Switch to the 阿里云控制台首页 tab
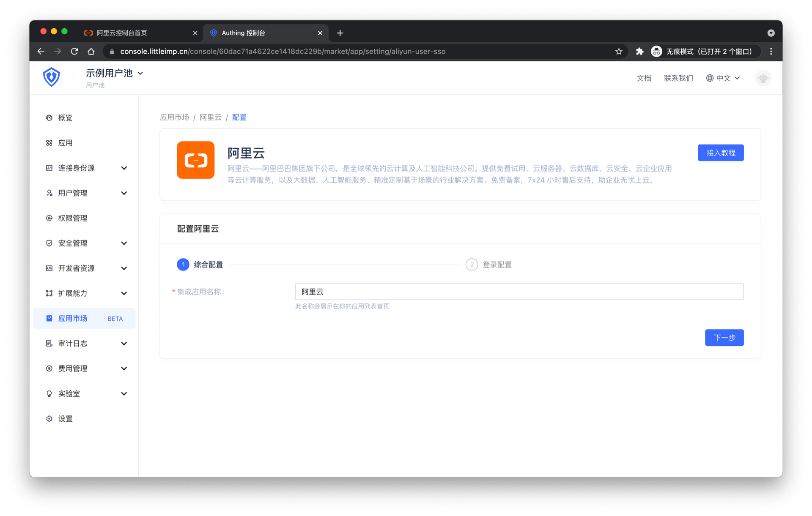The width and height of the screenshot is (812, 516). pyautogui.click(x=135, y=33)
